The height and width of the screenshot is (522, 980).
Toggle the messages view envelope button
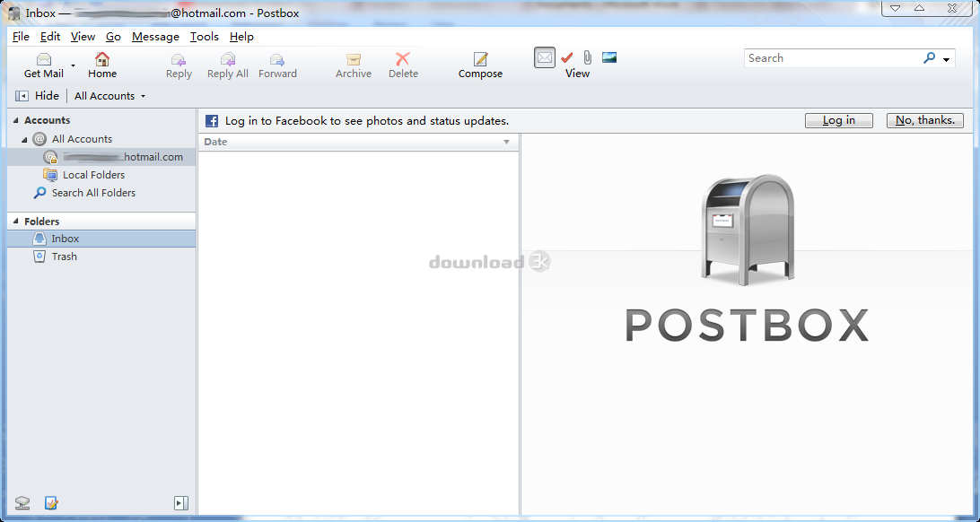(x=545, y=58)
